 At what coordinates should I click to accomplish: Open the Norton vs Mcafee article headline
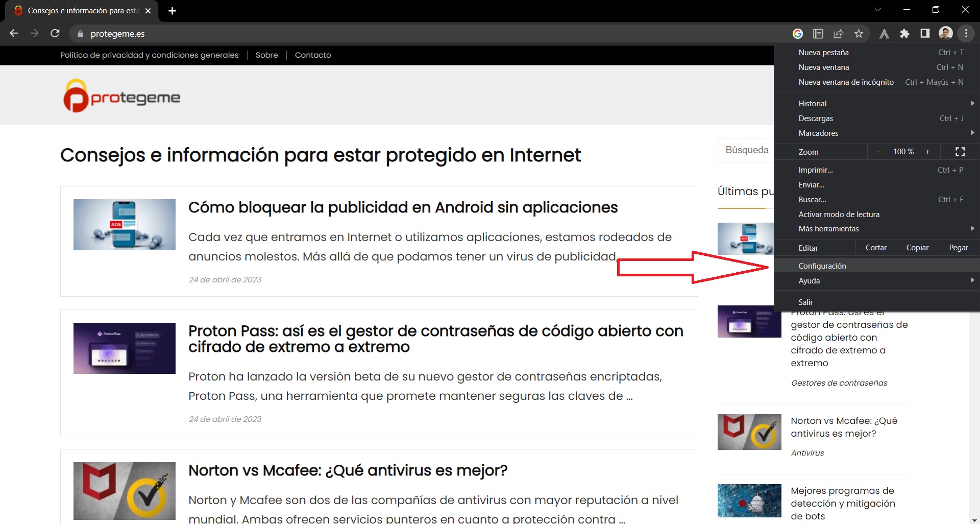348,470
